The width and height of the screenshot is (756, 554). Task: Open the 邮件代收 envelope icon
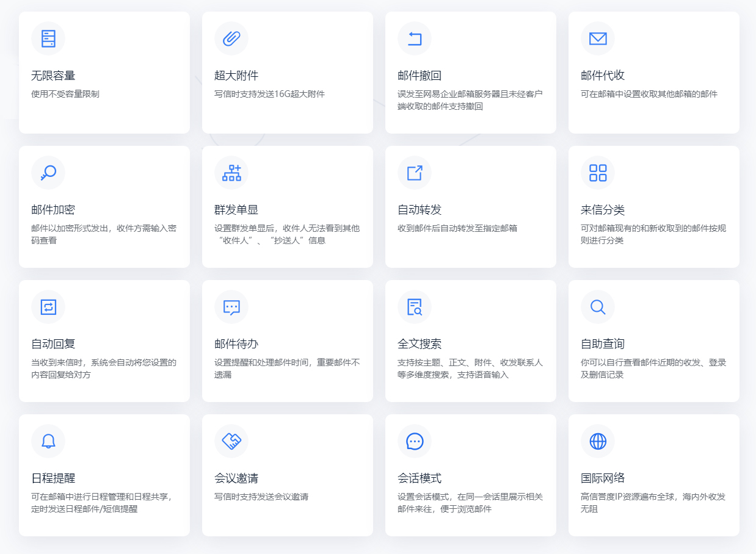pyautogui.click(x=598, y=38)
